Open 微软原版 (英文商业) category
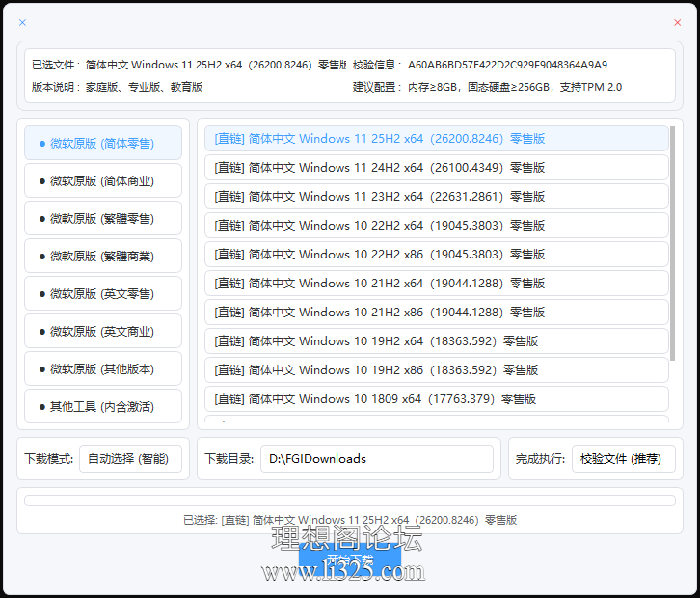 (103, 331)
